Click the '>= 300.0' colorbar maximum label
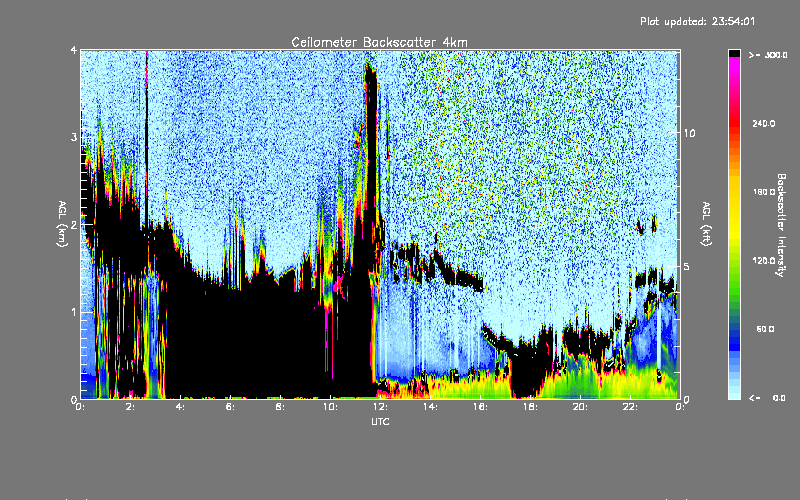The image size is (800, 500). [768, 55]
